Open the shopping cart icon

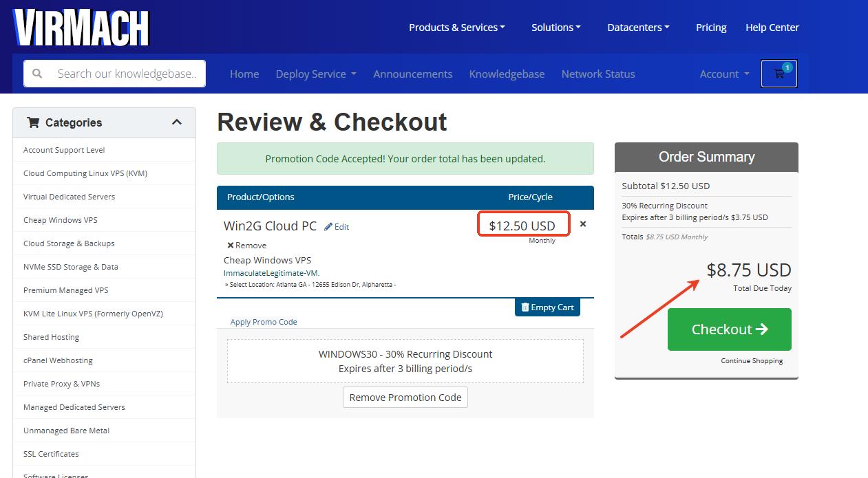tap(779, 74)
